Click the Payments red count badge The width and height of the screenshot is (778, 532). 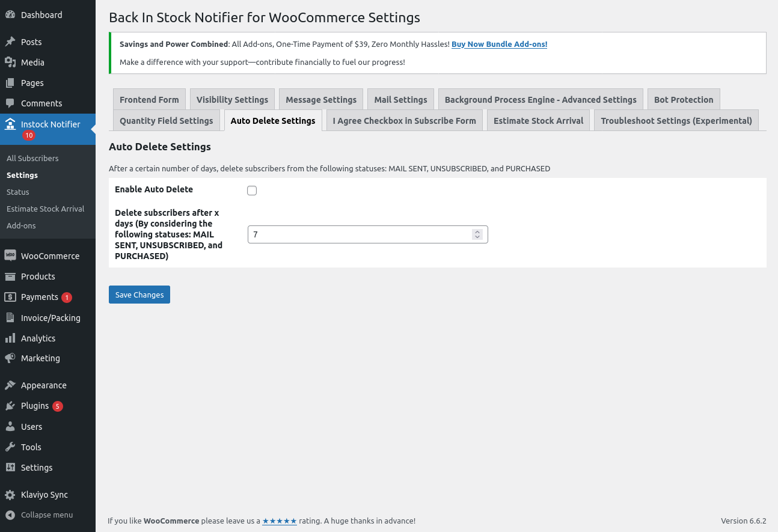click(x=67, y=298)
